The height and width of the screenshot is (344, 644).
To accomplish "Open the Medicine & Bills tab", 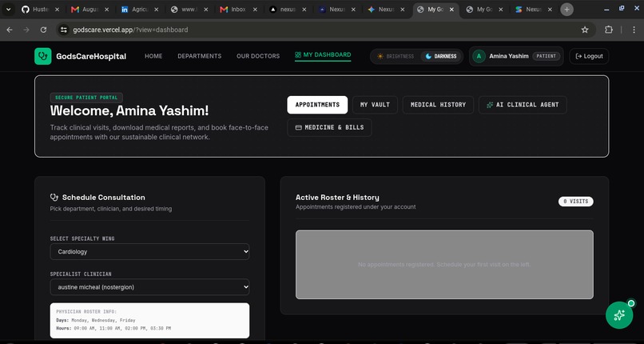I will coord(329,127).
